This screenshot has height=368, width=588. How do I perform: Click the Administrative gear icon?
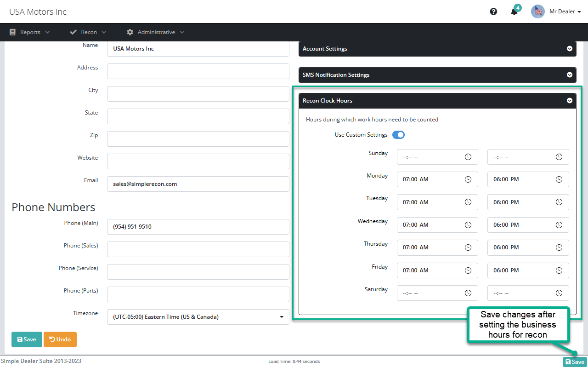(x=130, y=32)
